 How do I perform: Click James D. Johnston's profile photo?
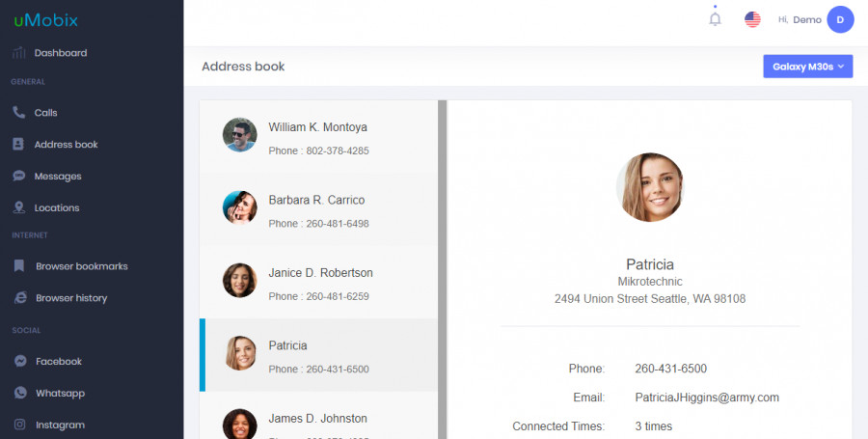tap(240, 425)
